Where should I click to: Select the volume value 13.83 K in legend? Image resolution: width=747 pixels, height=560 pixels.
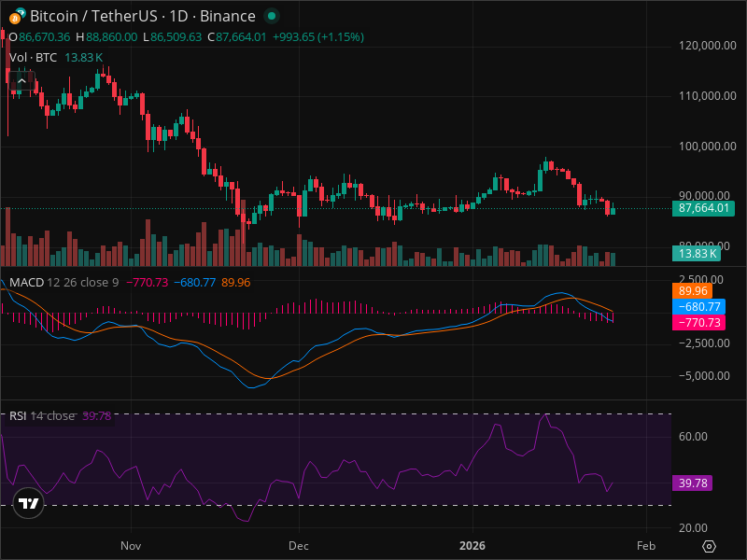83,58
